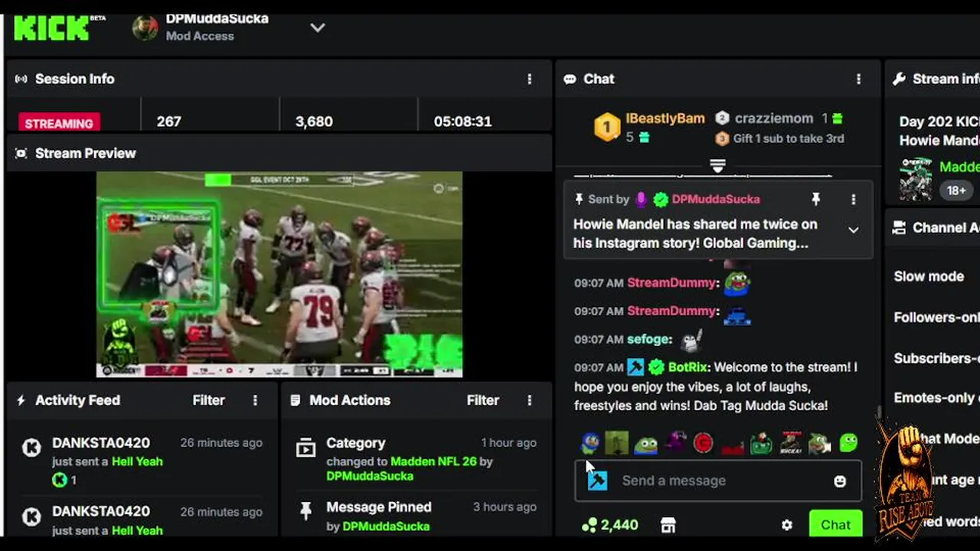Click DPMuddaSucka under Message Pinned action
This screenshot has height=551, width=980.
[386, 527]
